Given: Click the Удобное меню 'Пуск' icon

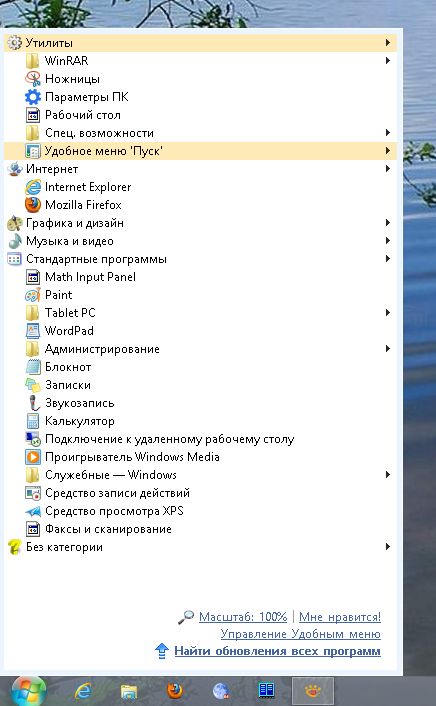Looking at the screenshot, I should coord(32,151).
